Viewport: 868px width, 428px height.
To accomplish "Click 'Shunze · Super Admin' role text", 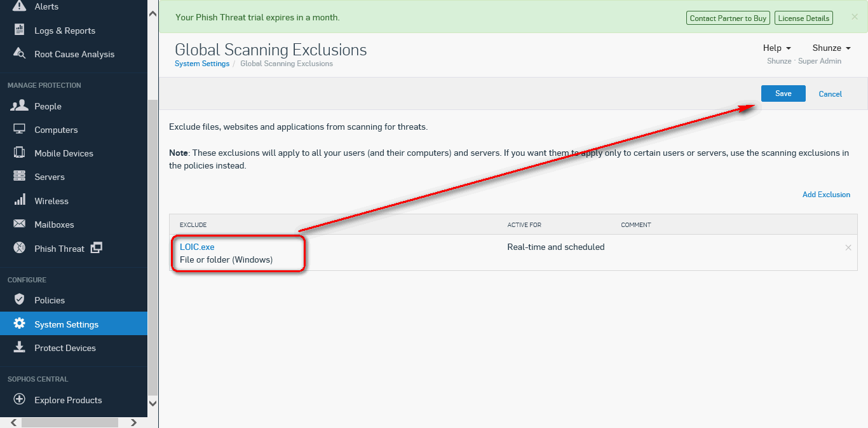I will [804, 61].
